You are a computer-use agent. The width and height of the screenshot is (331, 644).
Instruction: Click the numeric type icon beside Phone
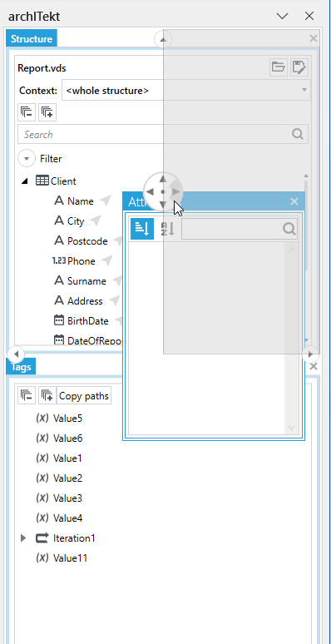click(x=59, y=260)
